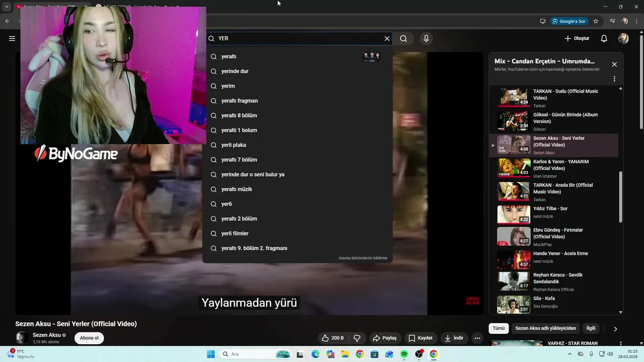Click the playlist scrollbar down arrow

pos(620,312)
